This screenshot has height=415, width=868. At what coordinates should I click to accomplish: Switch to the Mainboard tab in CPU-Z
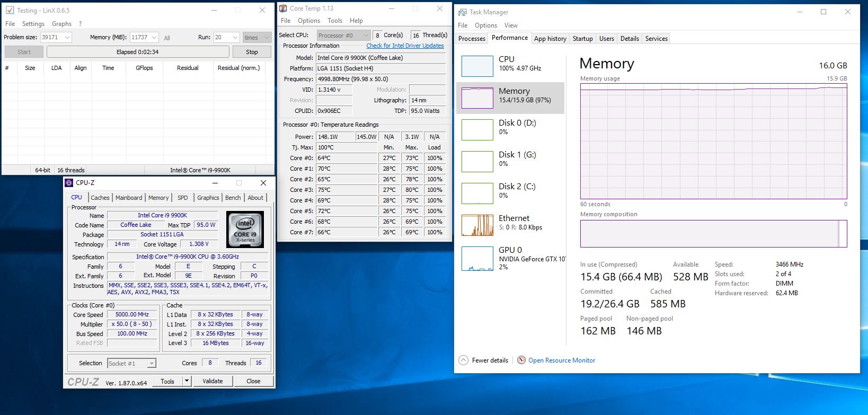[129, 198]
